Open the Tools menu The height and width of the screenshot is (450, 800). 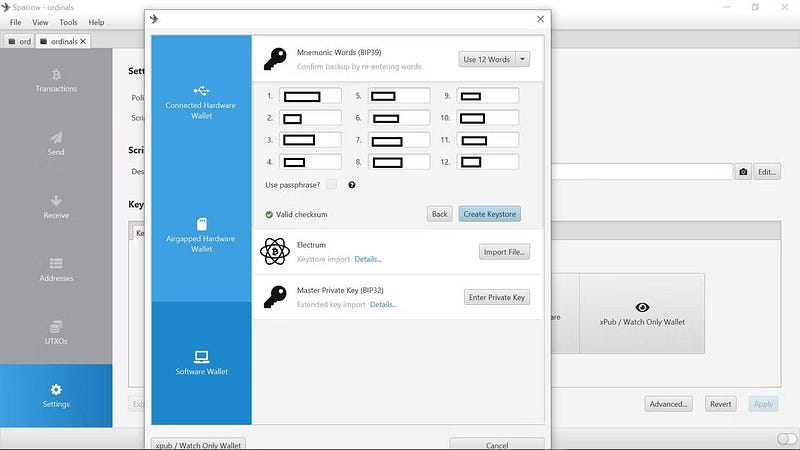point(68,22)
